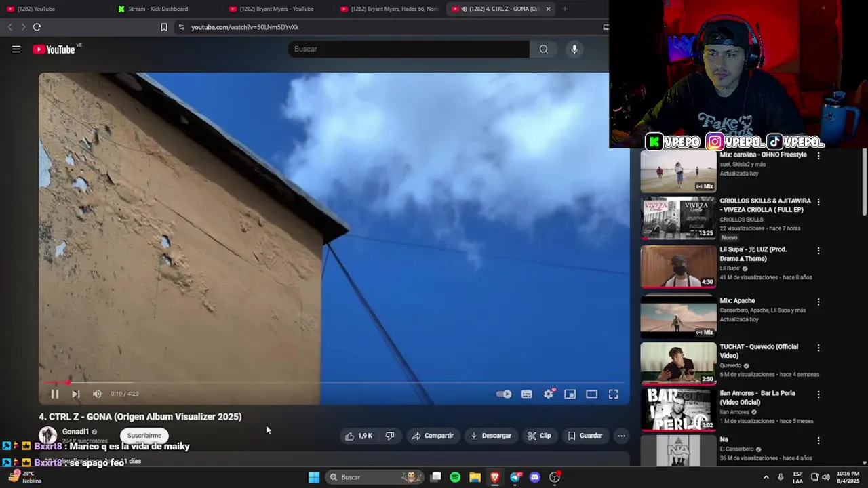Screen dimensions: 868x488
Task: Like the video with 1,9 K likes
Action: (359, 436)
